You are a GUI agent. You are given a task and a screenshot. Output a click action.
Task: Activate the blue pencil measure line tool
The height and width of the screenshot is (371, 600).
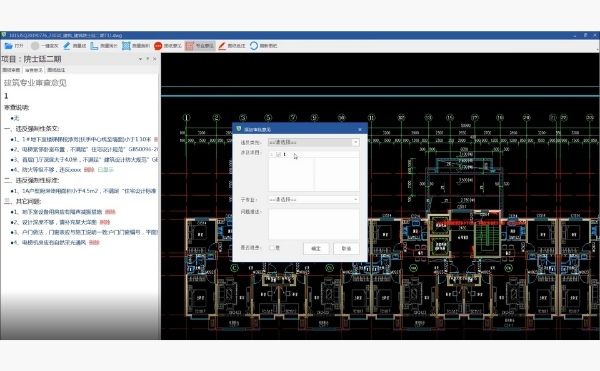coord(67,46)
